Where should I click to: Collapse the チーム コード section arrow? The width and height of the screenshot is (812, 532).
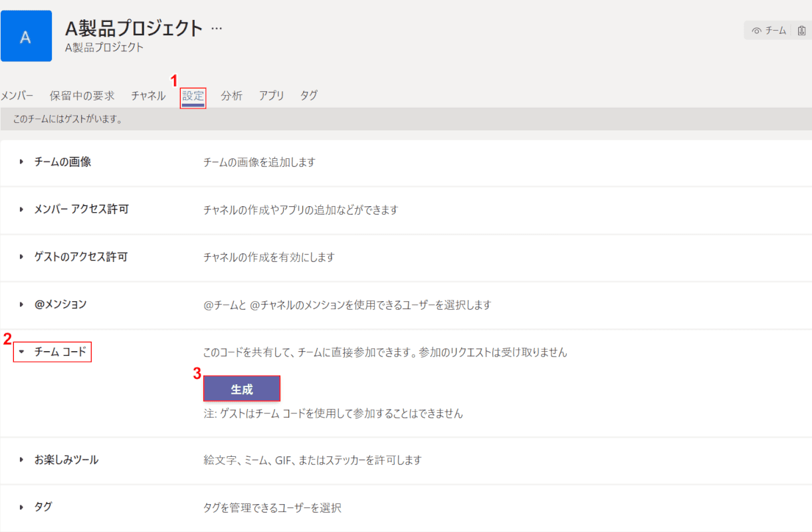click(21, 352)
